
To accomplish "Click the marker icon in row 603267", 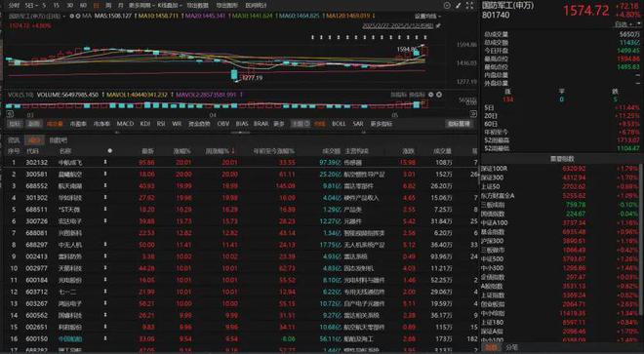I will (105, 303).
